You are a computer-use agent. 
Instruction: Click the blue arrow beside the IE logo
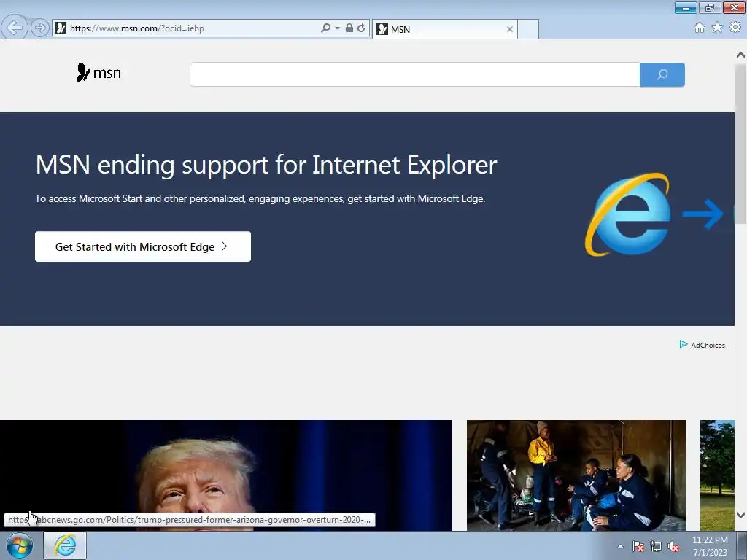point(703,214)
